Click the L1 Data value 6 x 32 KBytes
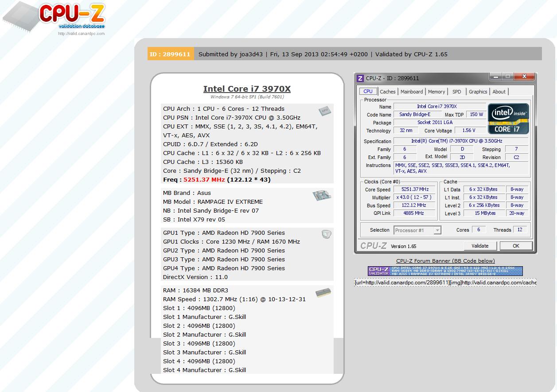The image size is (557, 392). pyautogui.click(x=483, y=189)
